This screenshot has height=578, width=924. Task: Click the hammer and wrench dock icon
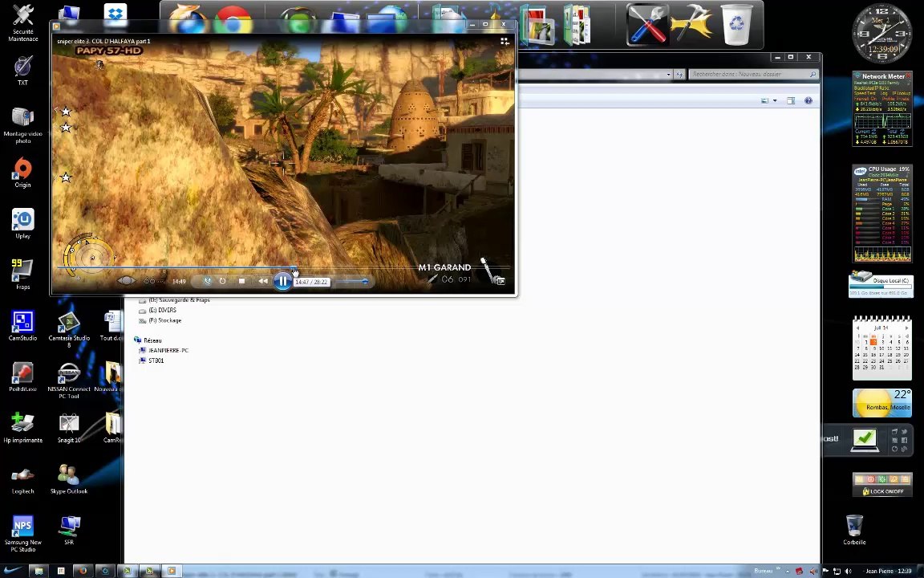point(692,25)
